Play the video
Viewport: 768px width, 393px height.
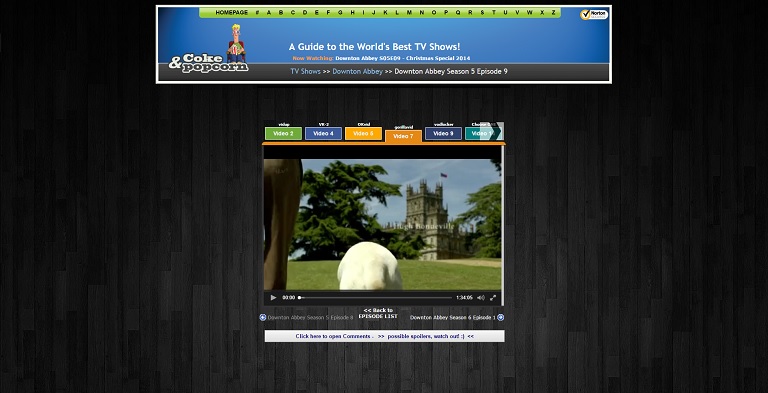[x=273, y=297]
